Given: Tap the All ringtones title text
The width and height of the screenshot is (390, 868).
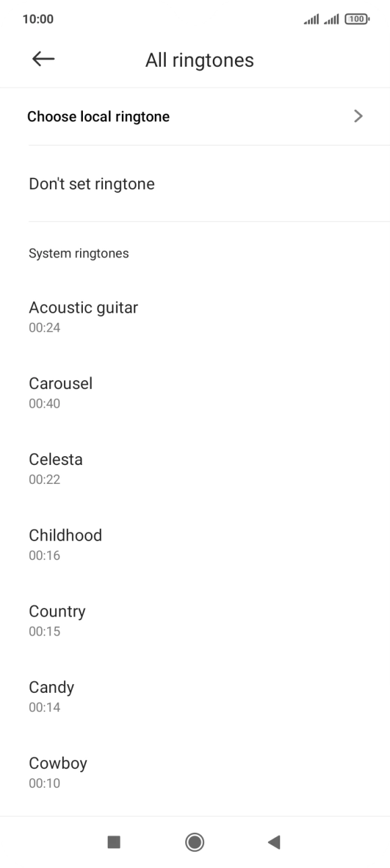Looking at the screenshot, I should click(199, 59).
